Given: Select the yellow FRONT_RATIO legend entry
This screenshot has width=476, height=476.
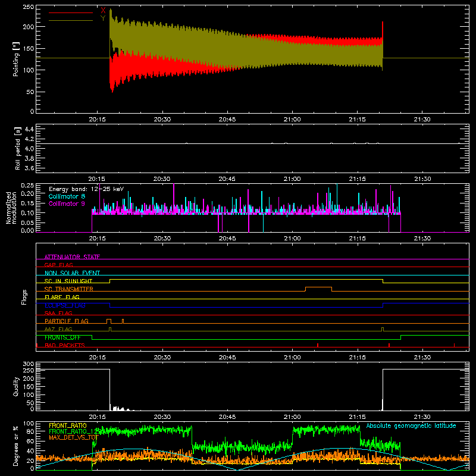Looking at the screenshot, I should click(68, 425).
